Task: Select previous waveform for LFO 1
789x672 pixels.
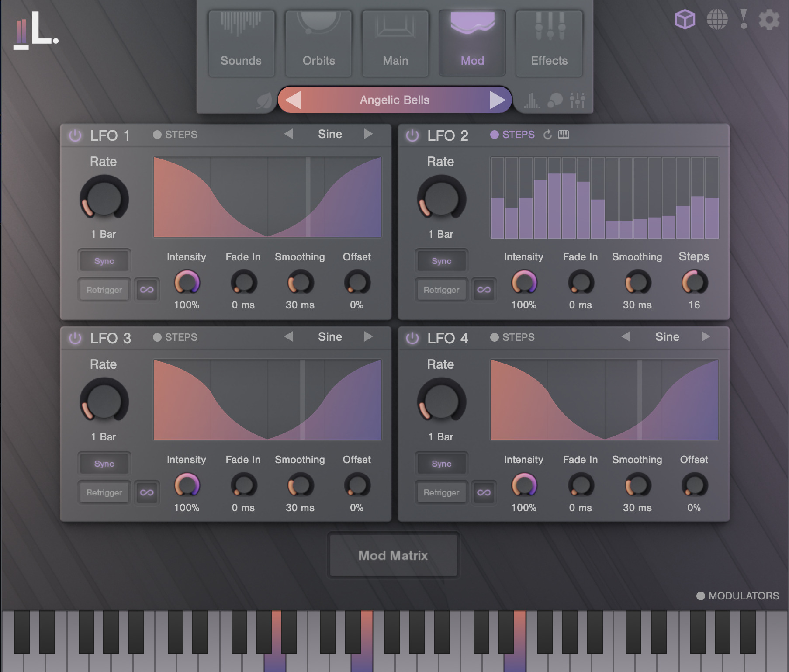Action: (288, 134)
